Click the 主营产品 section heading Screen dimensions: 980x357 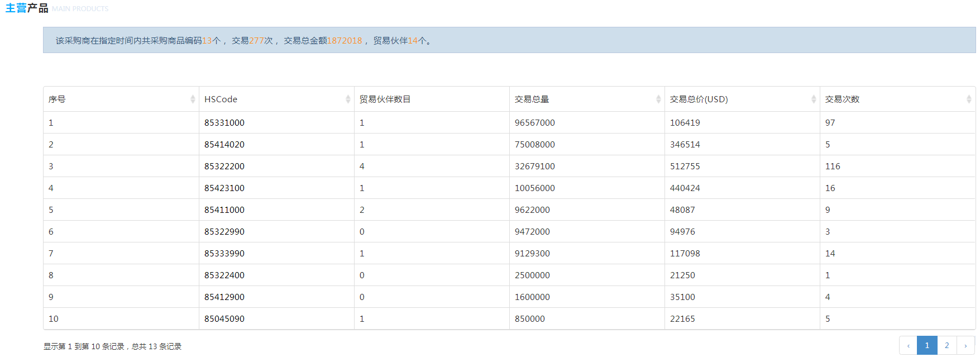click(27, 8)
